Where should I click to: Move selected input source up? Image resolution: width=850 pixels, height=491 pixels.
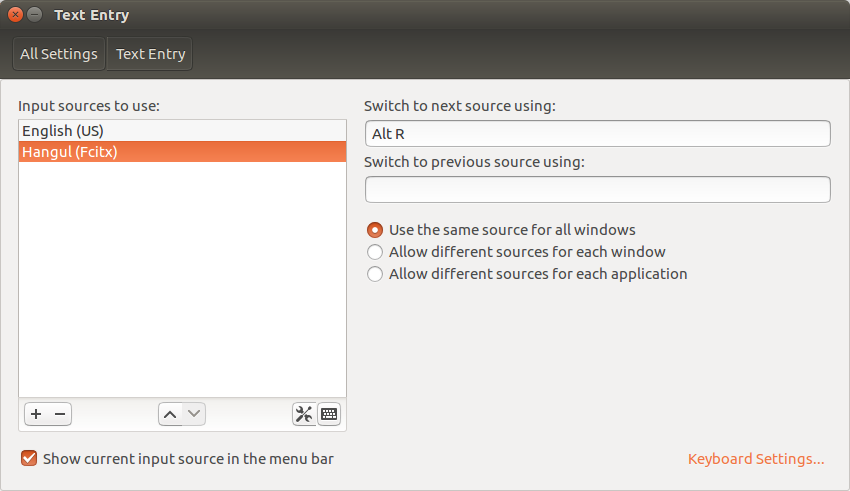click(170, 414)
